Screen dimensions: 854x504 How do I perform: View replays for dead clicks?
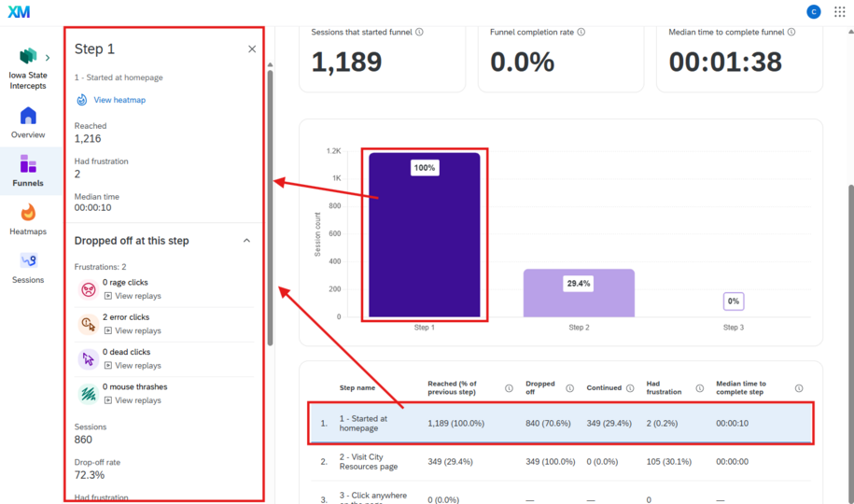(133, 366)
